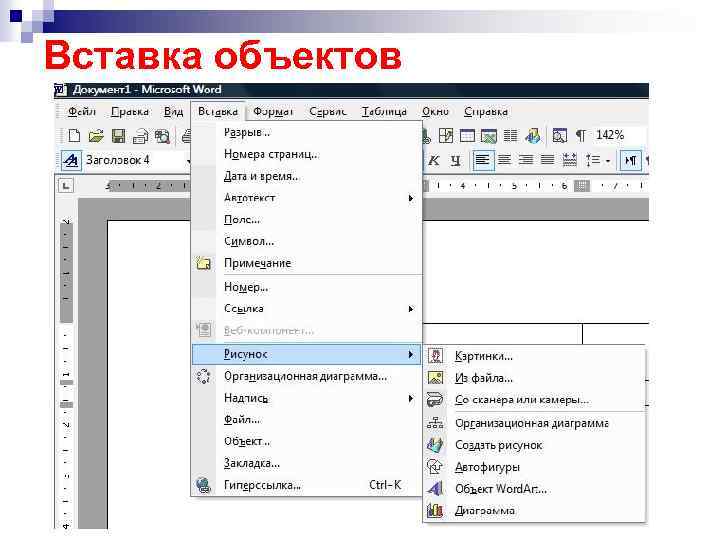Click the org chart icon in Рисунок submenu
Viewport: 720px width, 540px height.
435,422
